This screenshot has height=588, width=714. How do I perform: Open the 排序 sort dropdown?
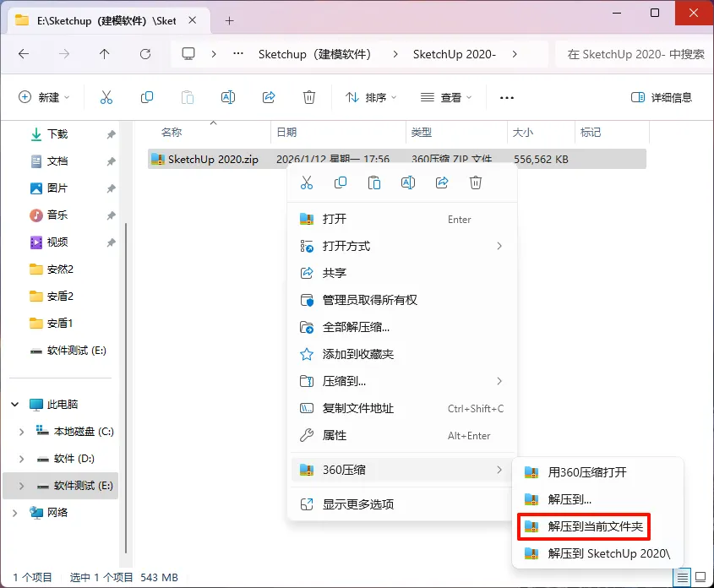coord(371,97)
